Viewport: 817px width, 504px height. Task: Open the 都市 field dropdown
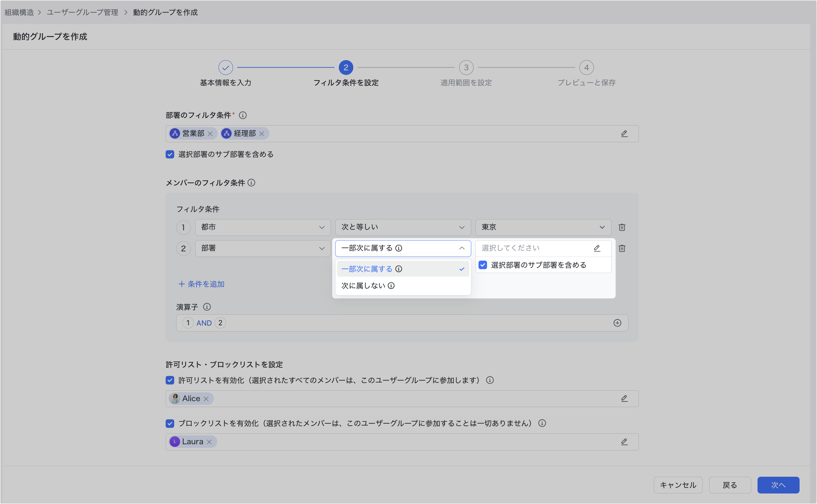263,227
